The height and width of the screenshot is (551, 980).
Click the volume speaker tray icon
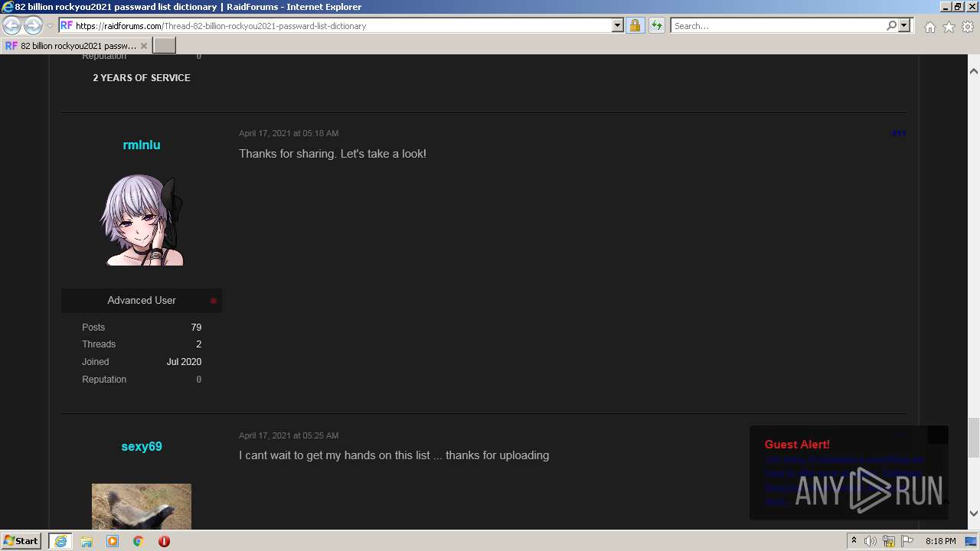point(871,541)
